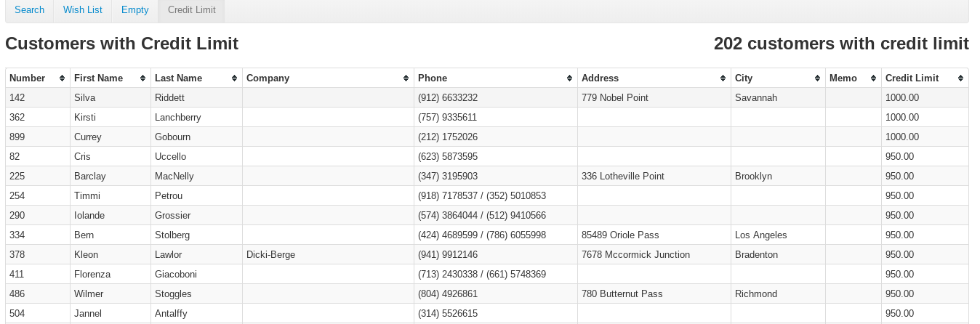The image size is (980, 324).
Task: Click the Credit Limit column header
Action: point(912,78)
